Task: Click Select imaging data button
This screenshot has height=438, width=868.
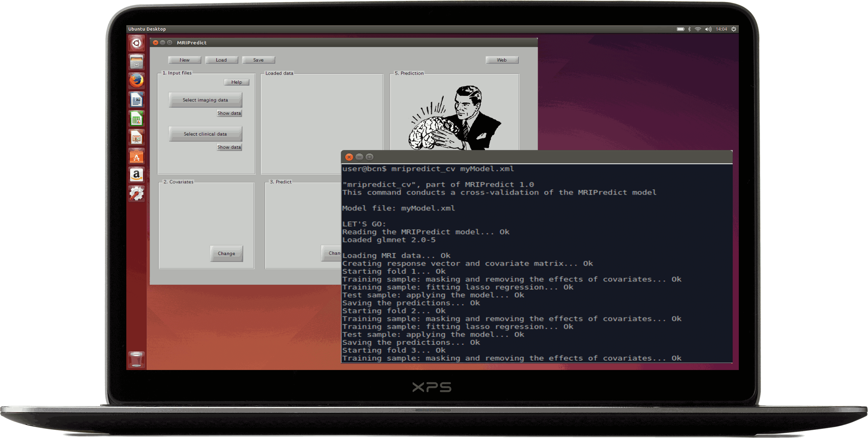Action: tap(205, 100)
